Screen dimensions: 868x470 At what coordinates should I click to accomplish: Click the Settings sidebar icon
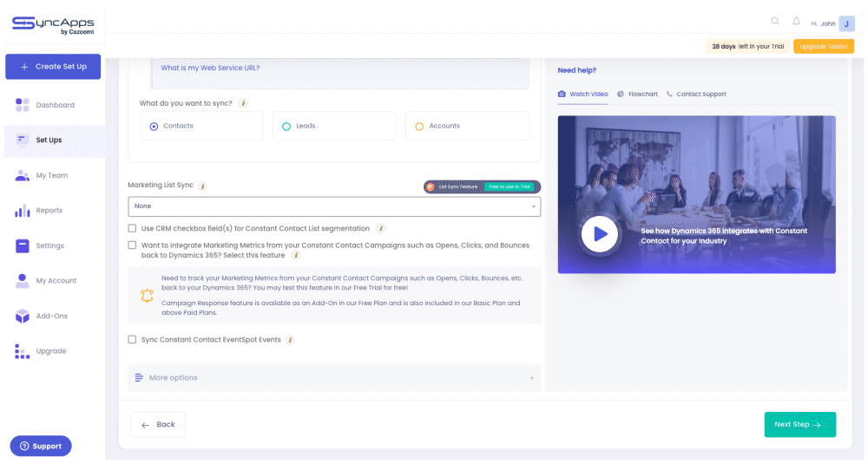[x=23, y=245]
